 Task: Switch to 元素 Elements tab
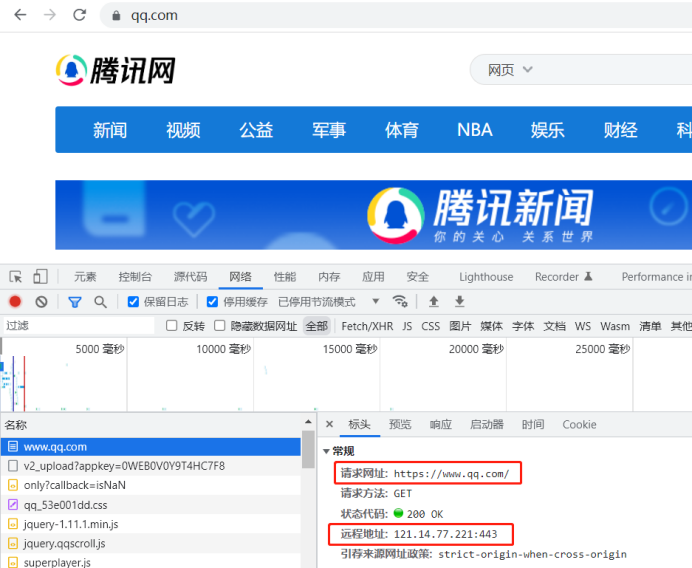click(x=85, y=277)
